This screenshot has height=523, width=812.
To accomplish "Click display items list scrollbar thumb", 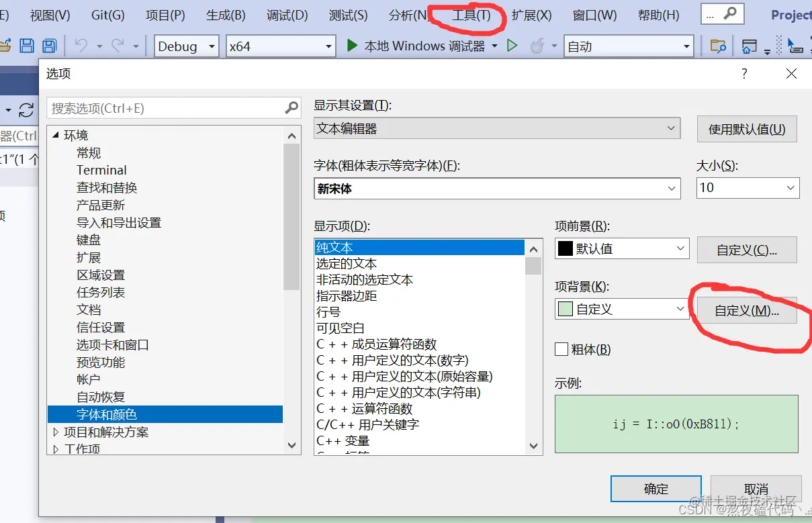I will tap(533, 265).
